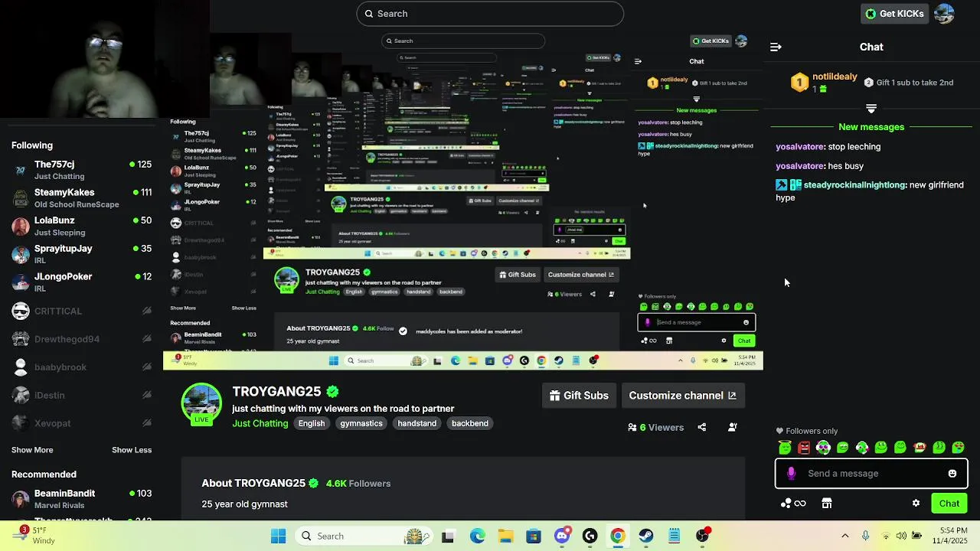Click Customize channel link
Viewport: 980px width, 551px height.
point(683,396)
